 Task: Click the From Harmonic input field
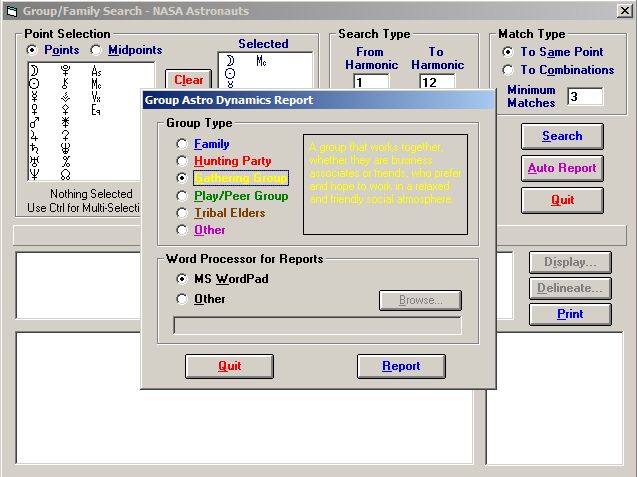coord(370,83)
